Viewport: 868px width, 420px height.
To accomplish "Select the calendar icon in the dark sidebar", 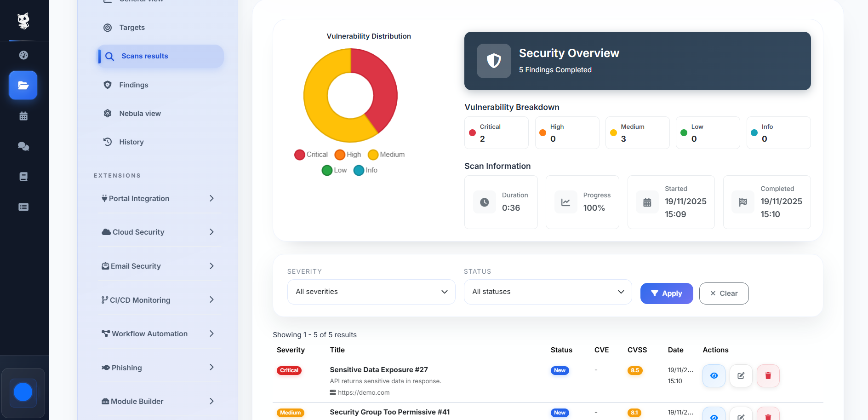I will pos(23,116).
